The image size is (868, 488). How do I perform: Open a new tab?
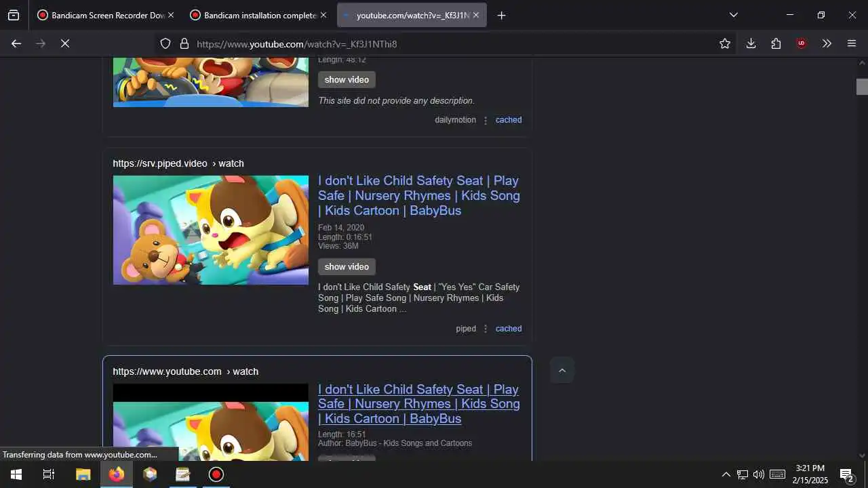(501, 15)
